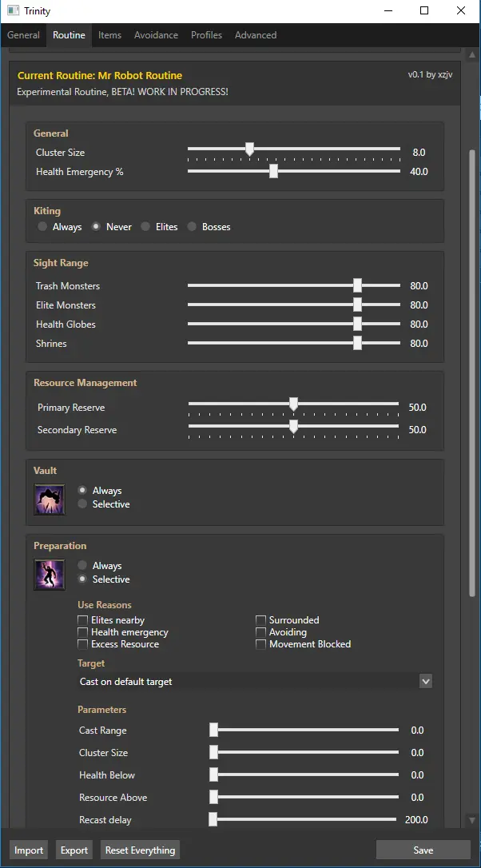481x868 pixels.
Task: Click the Import button
Action: [x=29, y=850]
